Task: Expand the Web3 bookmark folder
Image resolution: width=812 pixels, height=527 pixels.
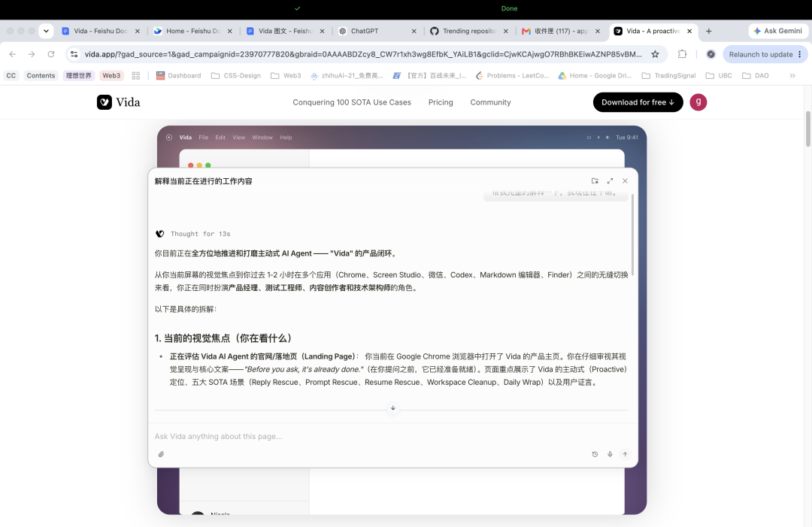Action: (286, 76)
